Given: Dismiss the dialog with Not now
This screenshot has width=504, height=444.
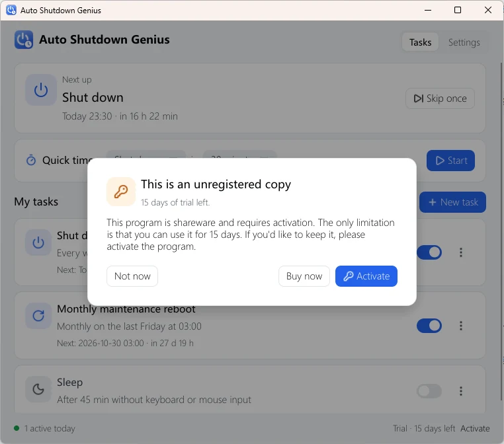Looking at the screenshot, I should [132, 276].
